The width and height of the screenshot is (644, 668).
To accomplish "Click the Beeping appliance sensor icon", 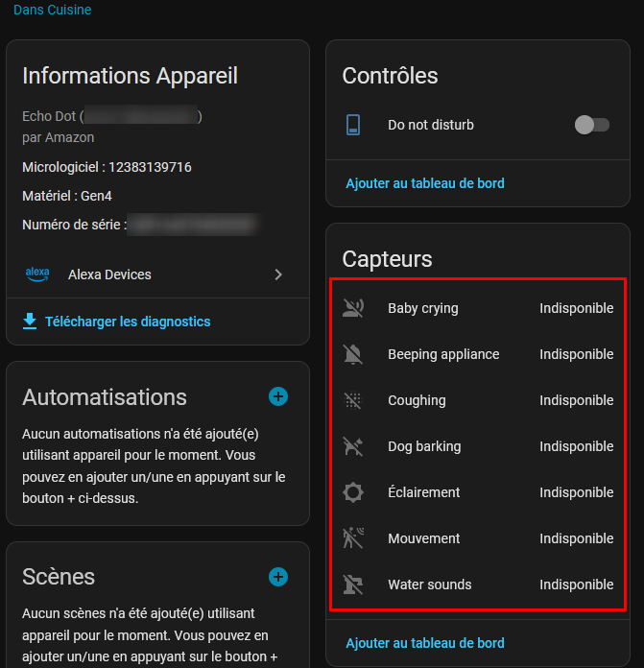I will click(x=353, y=354).
